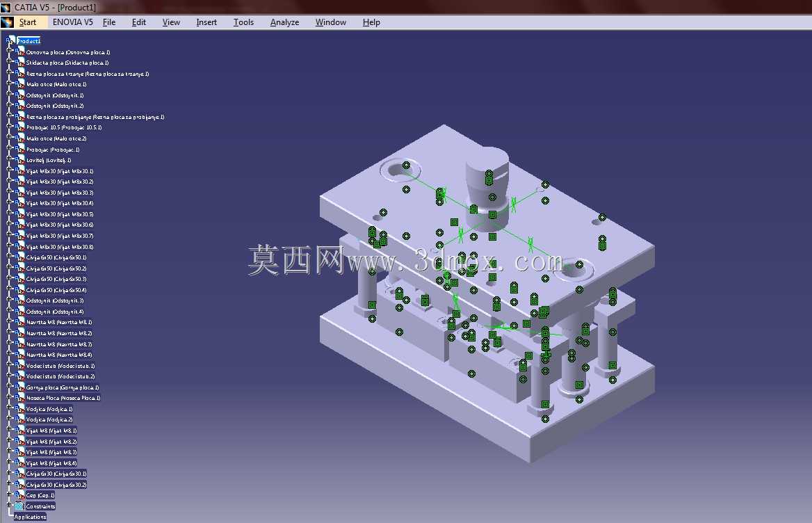Select the Constraints tree label
812x523 pixels.
[40, 506]
